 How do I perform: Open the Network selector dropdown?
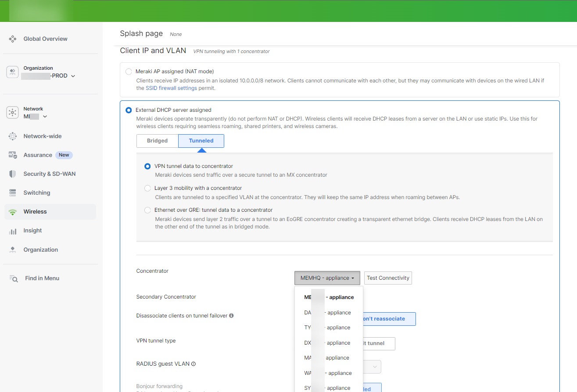click(45, 117)
